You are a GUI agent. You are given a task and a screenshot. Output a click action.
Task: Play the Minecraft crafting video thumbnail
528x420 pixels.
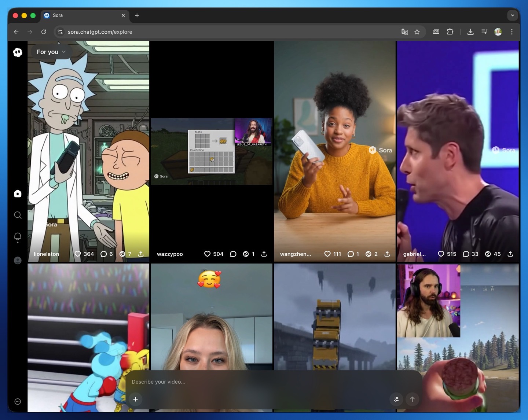[212, 151]
